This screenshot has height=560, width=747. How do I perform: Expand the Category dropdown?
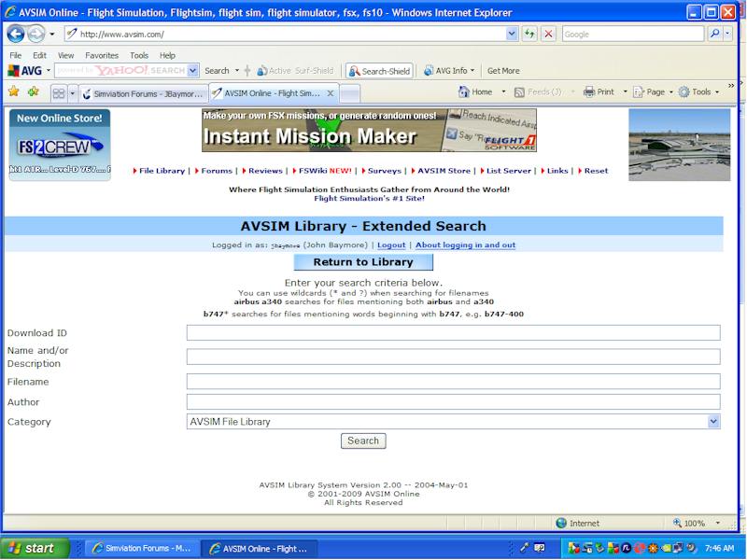[713, 422]
